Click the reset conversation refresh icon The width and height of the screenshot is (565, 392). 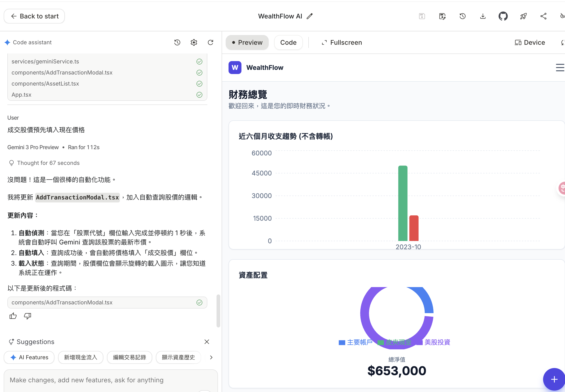coord(211,42)
